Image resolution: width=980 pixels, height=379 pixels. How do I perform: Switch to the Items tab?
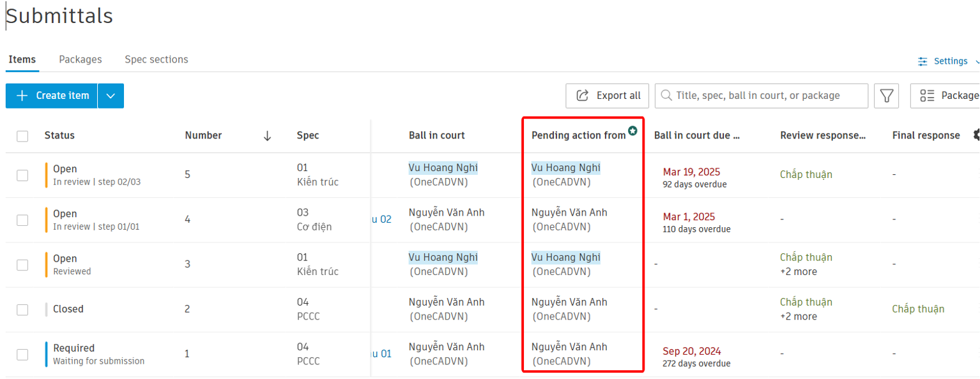point(22,59)
